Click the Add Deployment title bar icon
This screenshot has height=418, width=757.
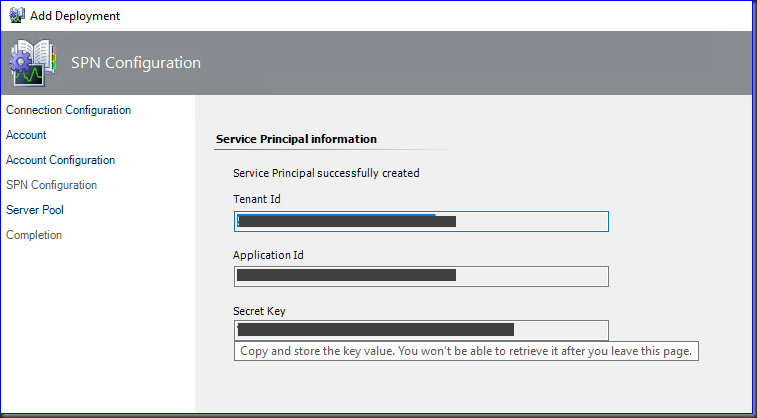tap(16, 15)
